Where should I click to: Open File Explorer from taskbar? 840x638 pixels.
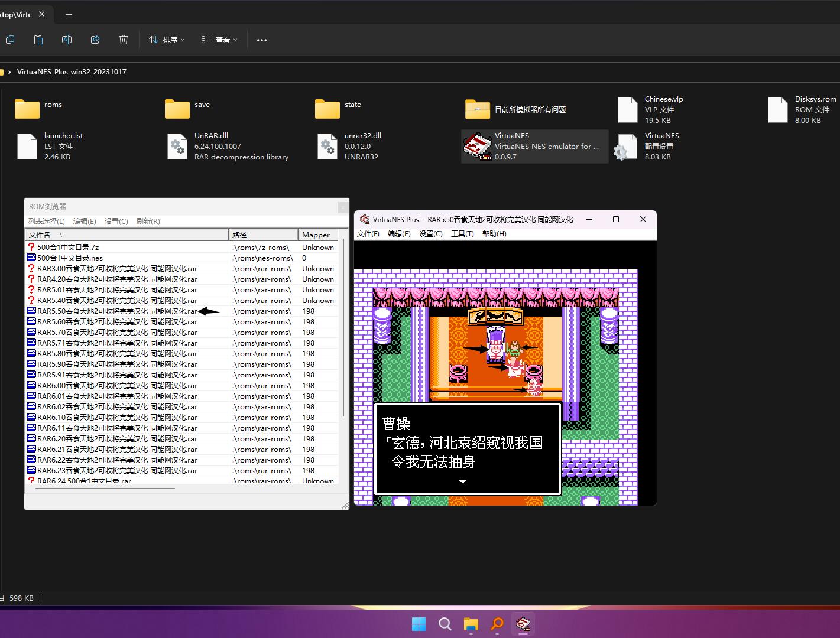pos(471,624)
